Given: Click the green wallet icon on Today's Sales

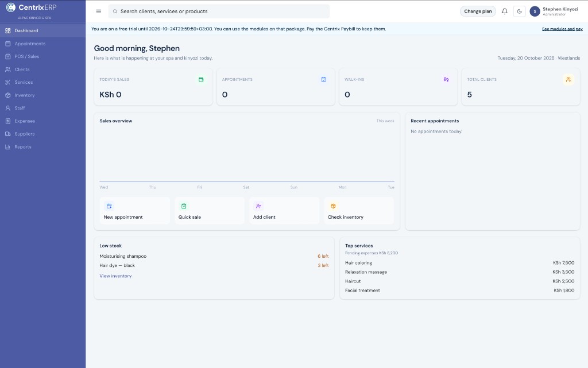Looking at the screenshot, I should click(201, 79).
